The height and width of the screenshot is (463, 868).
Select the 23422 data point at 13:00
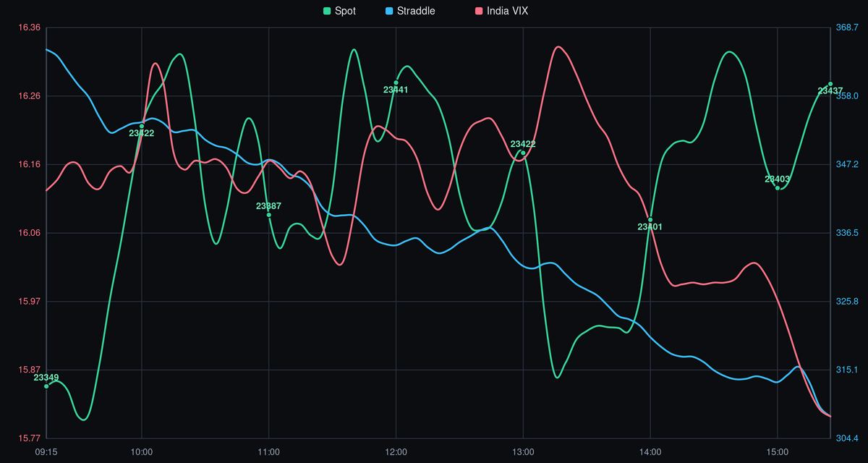523,153
